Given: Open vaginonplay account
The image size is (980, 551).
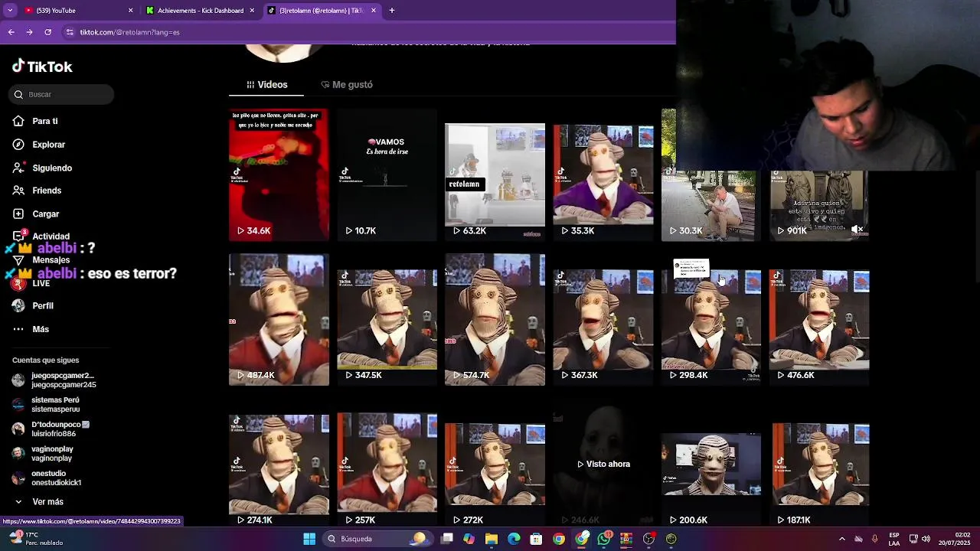Looking at the screenshot, I should (x=43, y=454).
